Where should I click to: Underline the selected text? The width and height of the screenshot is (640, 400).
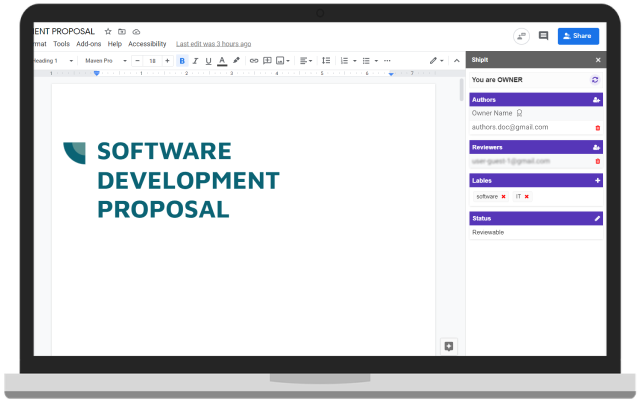[208, 61]
